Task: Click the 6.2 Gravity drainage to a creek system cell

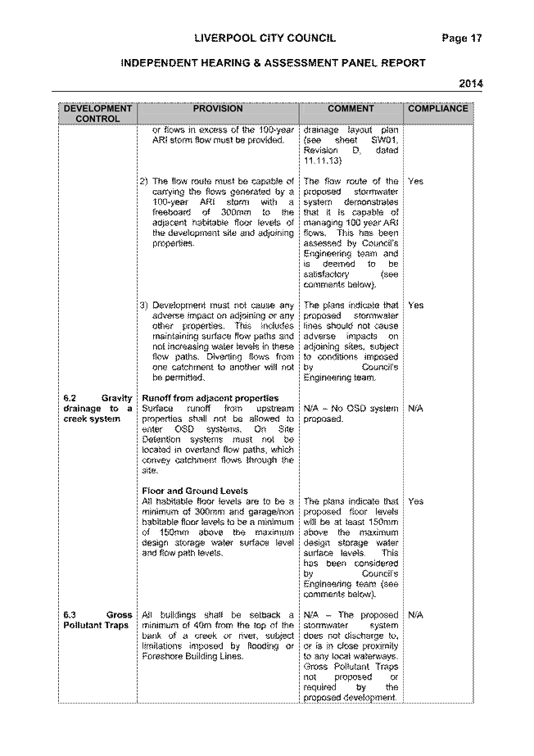Action: (97, 409)
